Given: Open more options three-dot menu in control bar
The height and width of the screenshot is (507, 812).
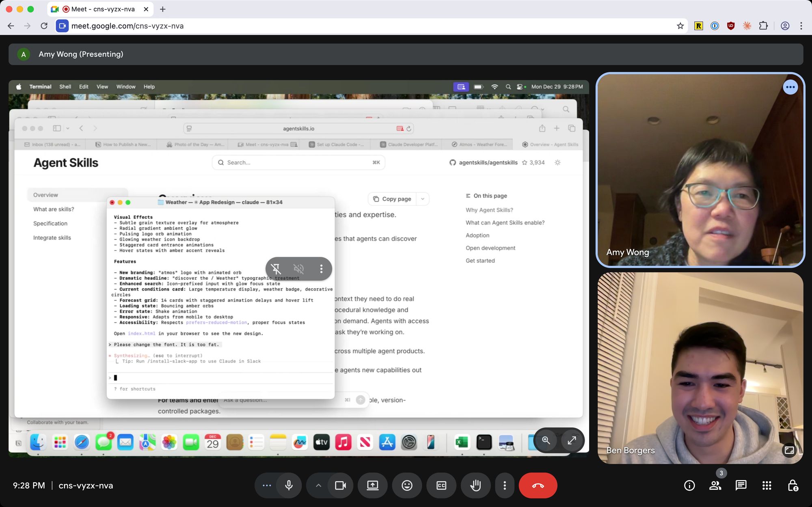Looking at the screenshot, I should pyautogui.click(x=505, y=485).
